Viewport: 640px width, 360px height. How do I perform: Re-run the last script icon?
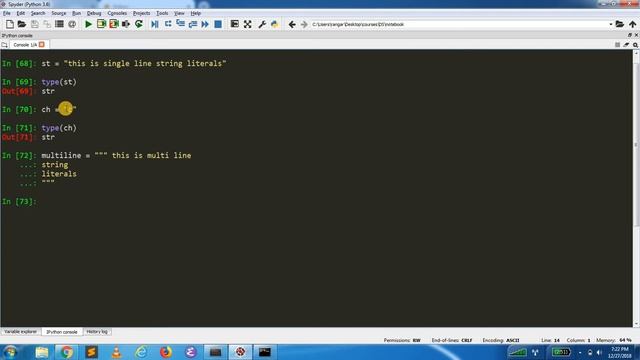[138, 24]
